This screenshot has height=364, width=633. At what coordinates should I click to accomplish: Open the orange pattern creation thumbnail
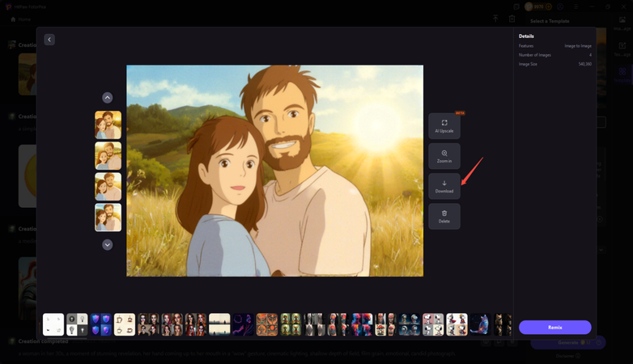pos(267,324)
